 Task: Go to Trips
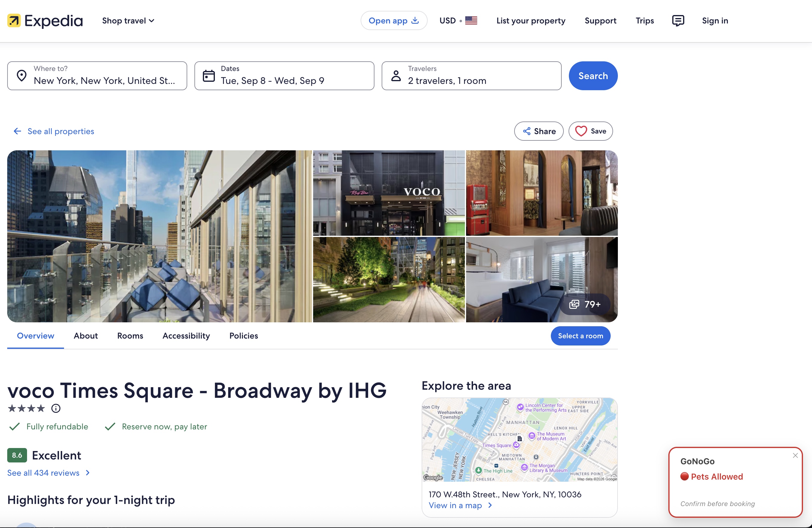[x=645, y=20]
